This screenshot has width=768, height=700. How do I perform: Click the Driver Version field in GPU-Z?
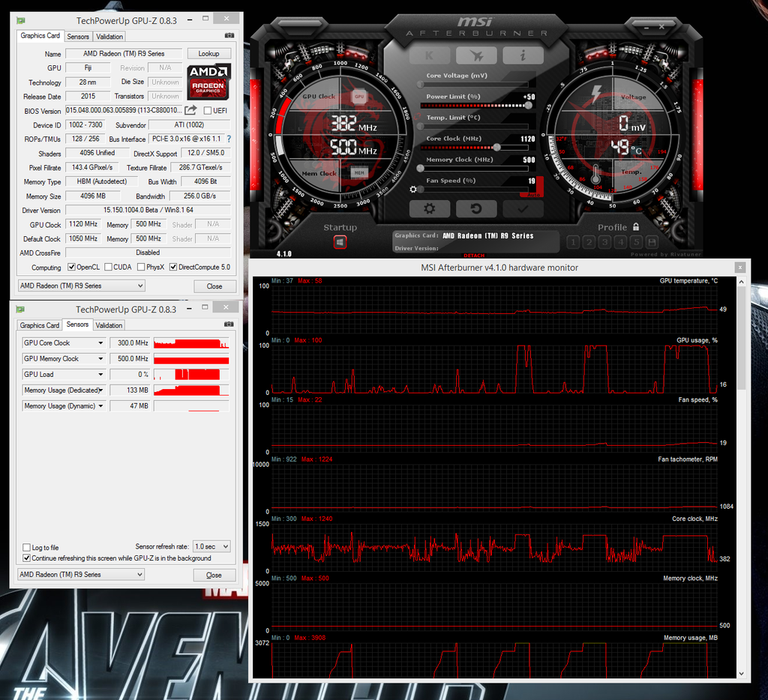point(148,210)
